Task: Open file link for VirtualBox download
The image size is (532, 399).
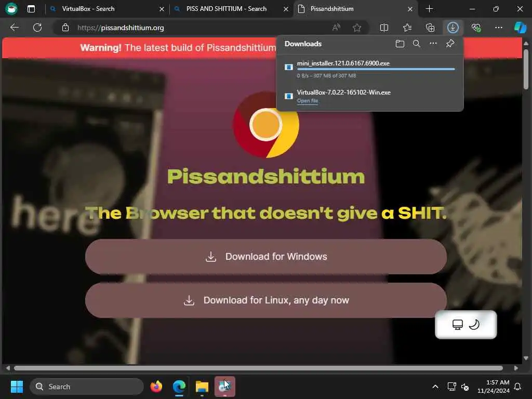Action: click(x=308, y=101)
